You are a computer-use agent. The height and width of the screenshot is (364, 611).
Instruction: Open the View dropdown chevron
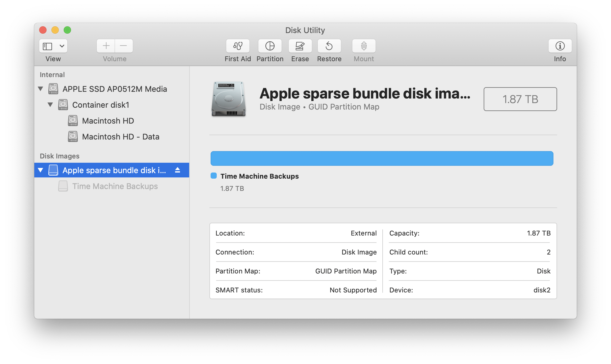pyautogui.click(x=62, y=46)
